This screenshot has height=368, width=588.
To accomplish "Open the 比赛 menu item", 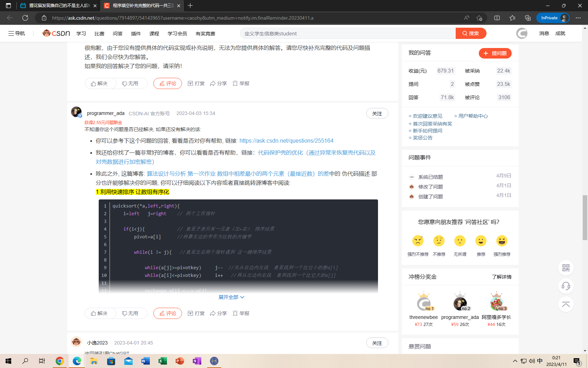I will pos(99,34).
